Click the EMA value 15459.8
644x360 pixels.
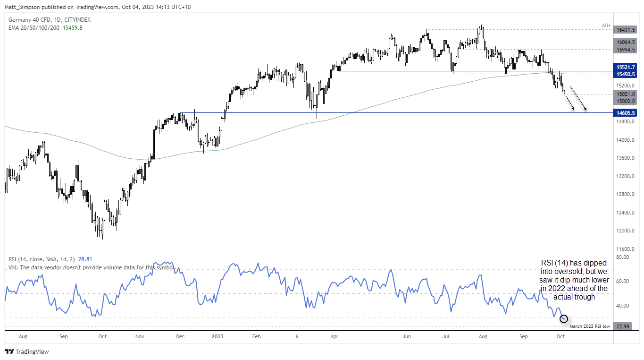73,28
